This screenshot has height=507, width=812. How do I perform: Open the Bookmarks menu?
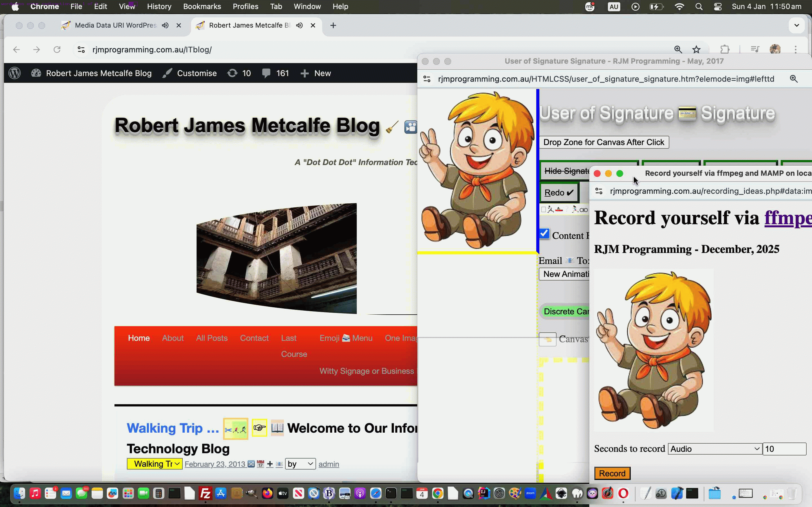click(x=202, y=6)
